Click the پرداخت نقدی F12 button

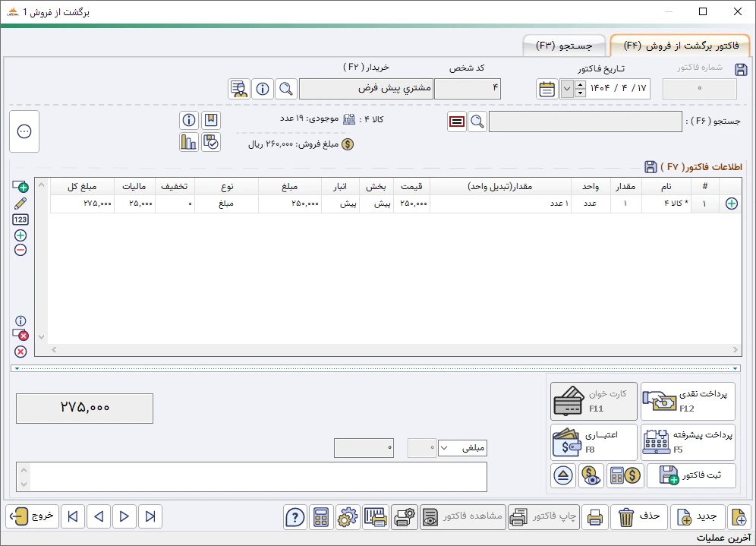pos(688,401)
